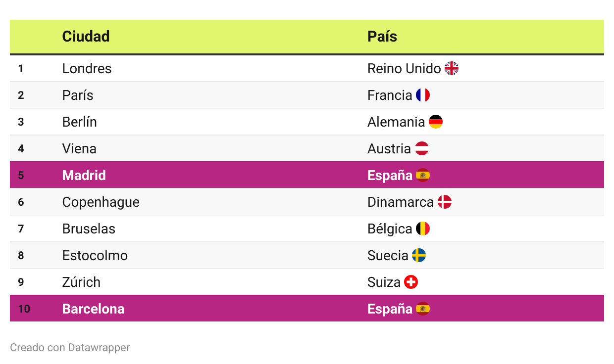Click the France flag icon
This screenshot has width=614, height=364.
(423, 95)
